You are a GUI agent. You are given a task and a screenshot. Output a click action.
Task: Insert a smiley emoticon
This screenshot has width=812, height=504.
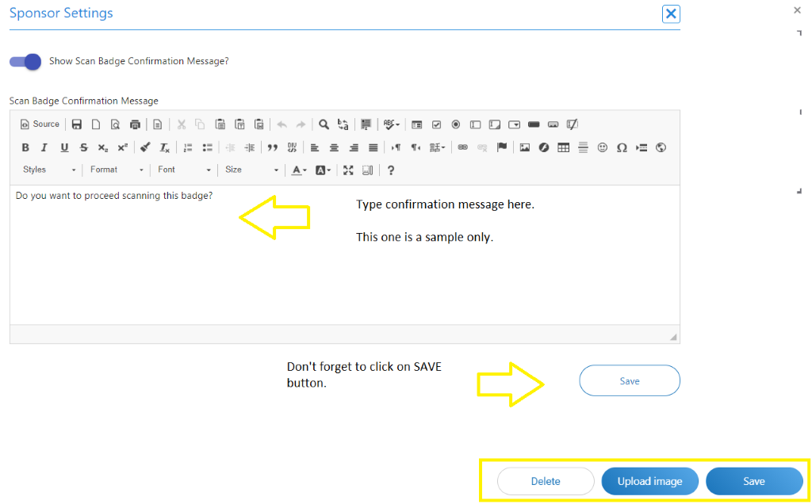point(603,147)
